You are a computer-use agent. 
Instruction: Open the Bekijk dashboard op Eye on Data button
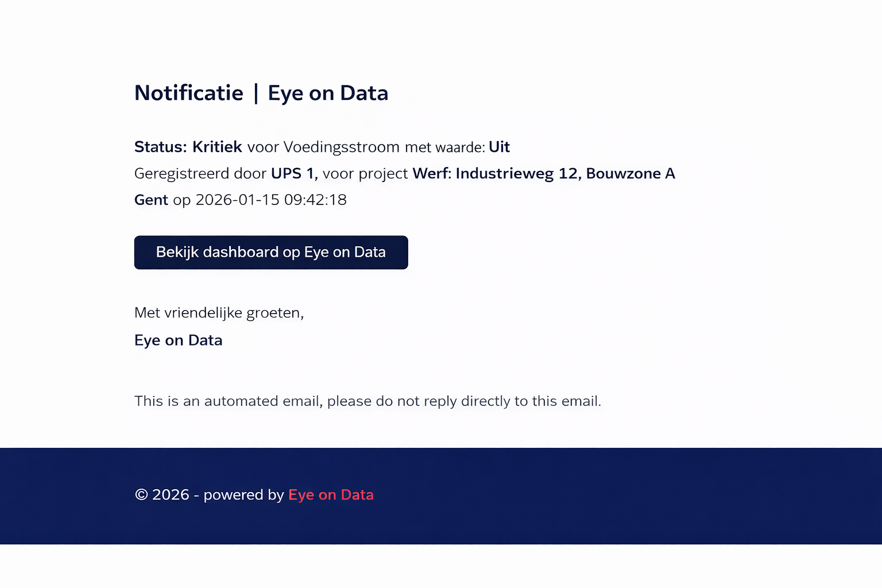(271, 252)
